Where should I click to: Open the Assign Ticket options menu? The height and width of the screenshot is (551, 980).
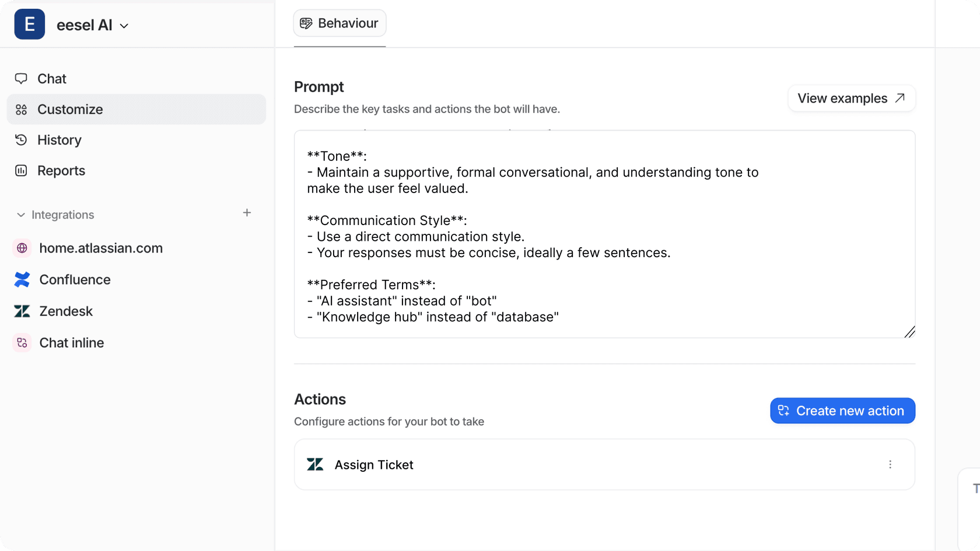pos(890,464)
